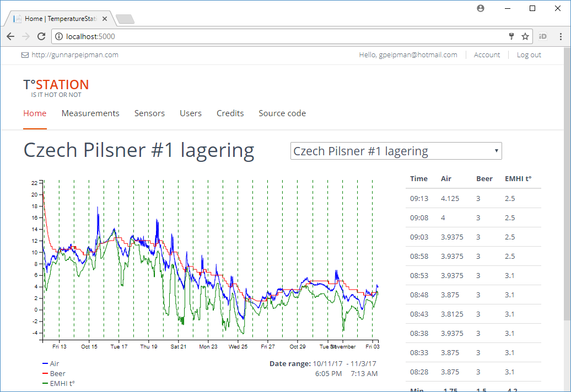
Task: Open the saved password key icon
Action: tap(511, 36)
